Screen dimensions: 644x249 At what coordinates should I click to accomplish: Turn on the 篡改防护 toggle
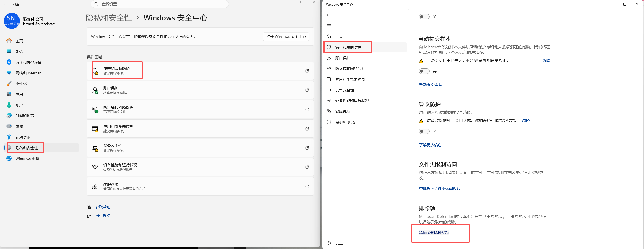pyautogui.click(x=424, y=131)
